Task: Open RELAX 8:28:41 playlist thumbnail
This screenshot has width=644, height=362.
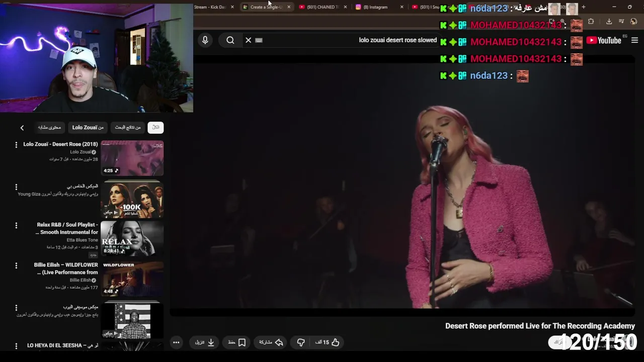Action: pos(132,239)
